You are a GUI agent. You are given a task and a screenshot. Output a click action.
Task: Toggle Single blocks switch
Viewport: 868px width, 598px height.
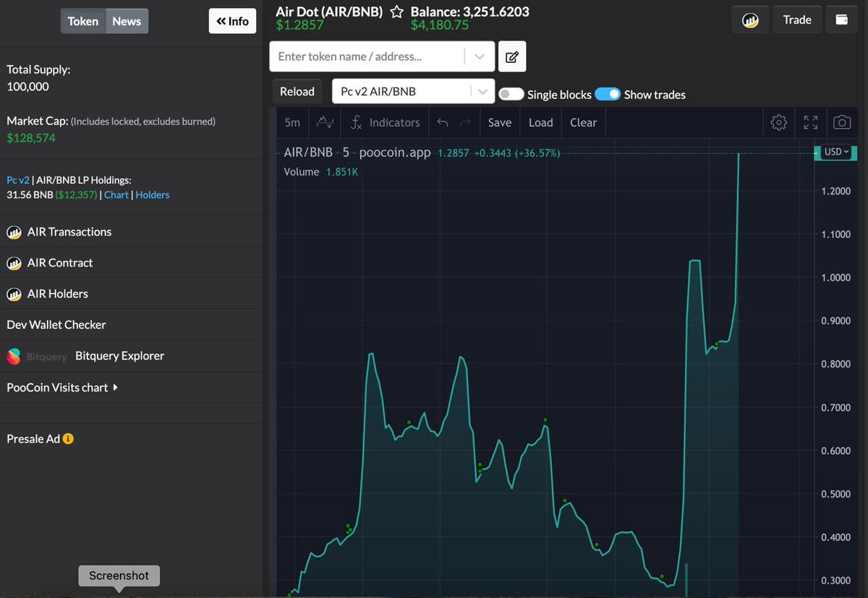(x=511, y=94)
